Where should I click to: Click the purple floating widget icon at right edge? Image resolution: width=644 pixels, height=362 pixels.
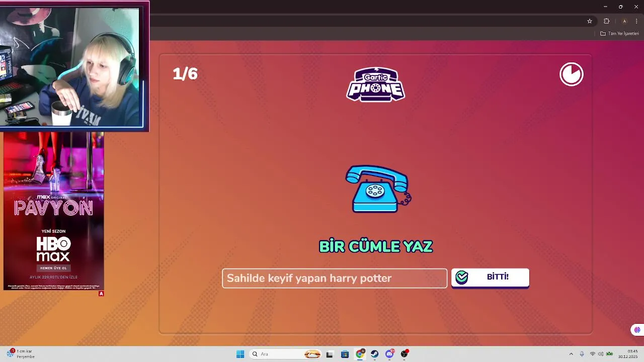[637, 330]
